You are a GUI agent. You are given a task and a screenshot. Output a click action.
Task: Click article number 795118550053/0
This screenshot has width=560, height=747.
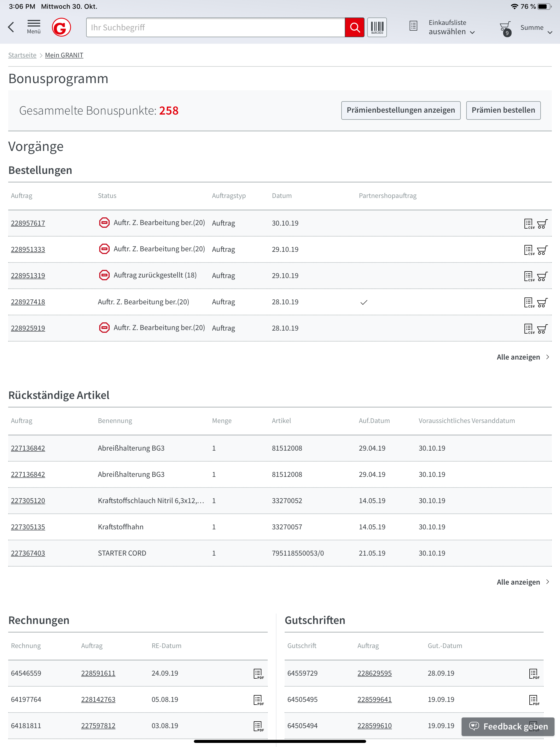pyautogui.click(x=298, y=553)
